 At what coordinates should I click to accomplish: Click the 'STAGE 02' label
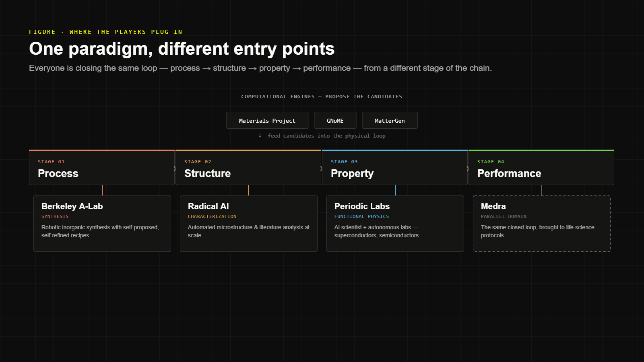coord(198,162)
